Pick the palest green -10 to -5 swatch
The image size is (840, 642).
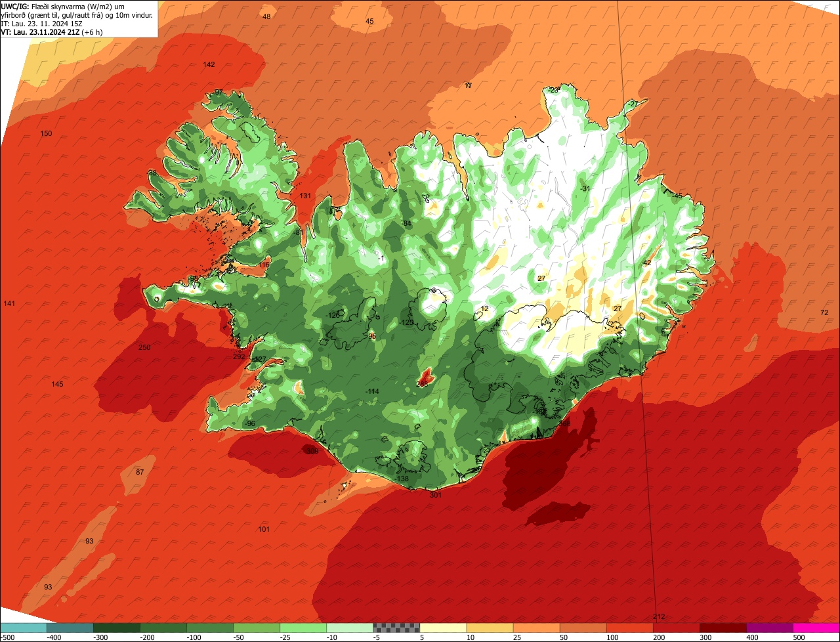pyautogui.click(x=350, y=628)
